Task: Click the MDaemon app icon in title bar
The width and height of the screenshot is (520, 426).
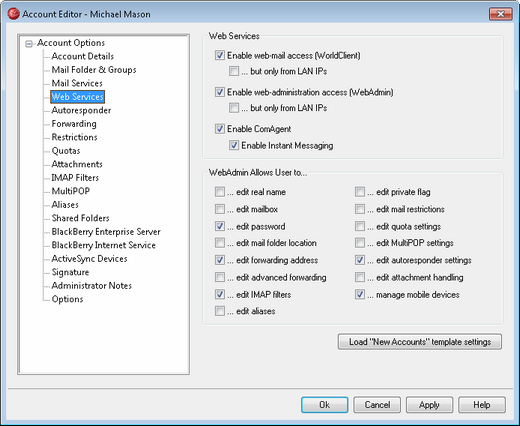Action: 14,14
